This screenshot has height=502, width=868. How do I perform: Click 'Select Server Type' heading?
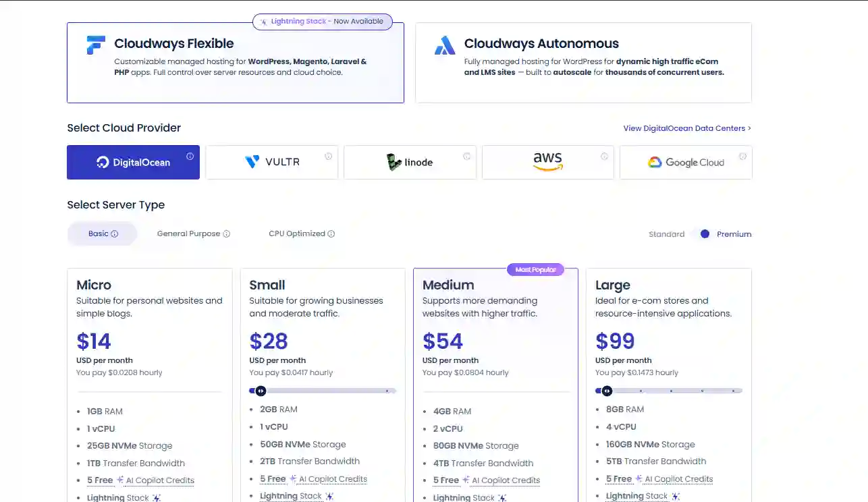[116, 205]
